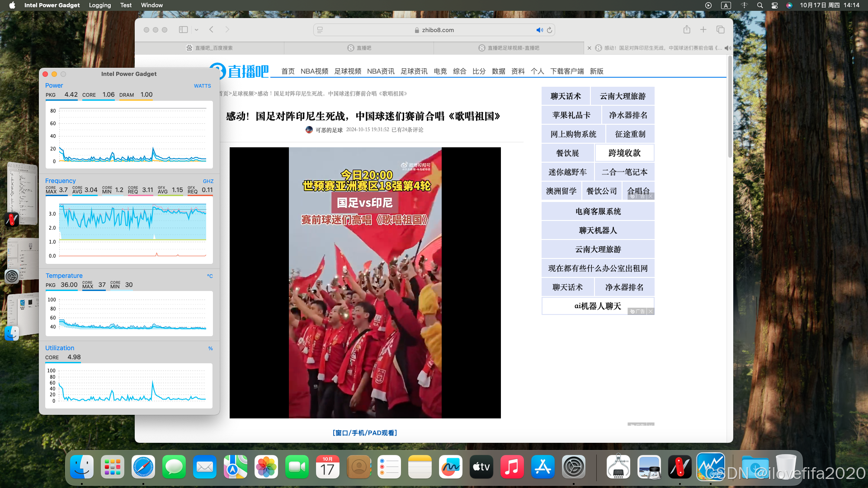868x488 pixels.
Task: Open the Downloads folder stack in Dock
Action: pos(755,467)
